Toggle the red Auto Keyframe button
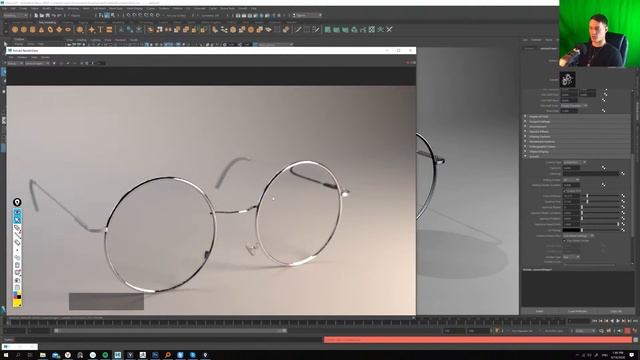This screenshot has width=640, height=360. coord(627,331)
